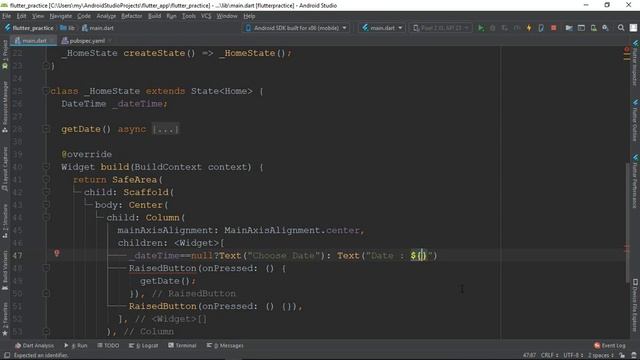The image size is (640, 360).
Task: Open the Flutter Inspector side panel
Action: pos(635,63)
